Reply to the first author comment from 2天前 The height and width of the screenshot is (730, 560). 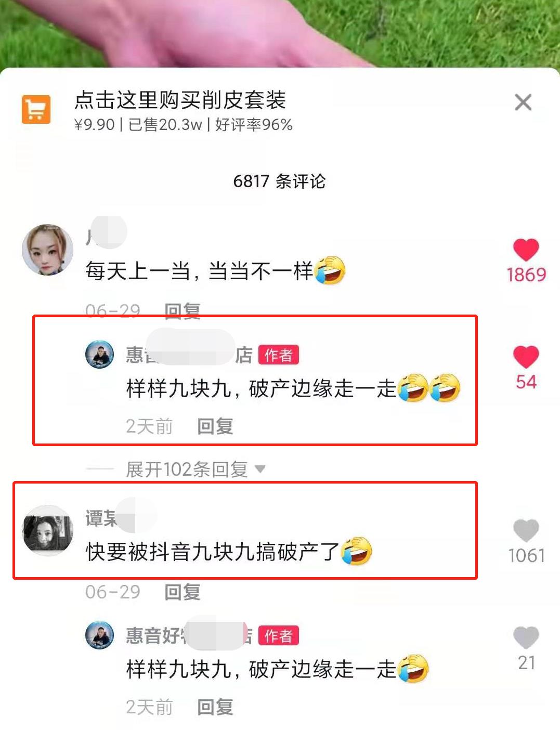215,426
